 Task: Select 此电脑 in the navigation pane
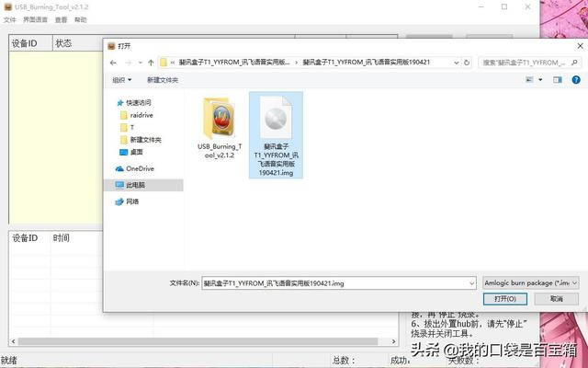139,185
